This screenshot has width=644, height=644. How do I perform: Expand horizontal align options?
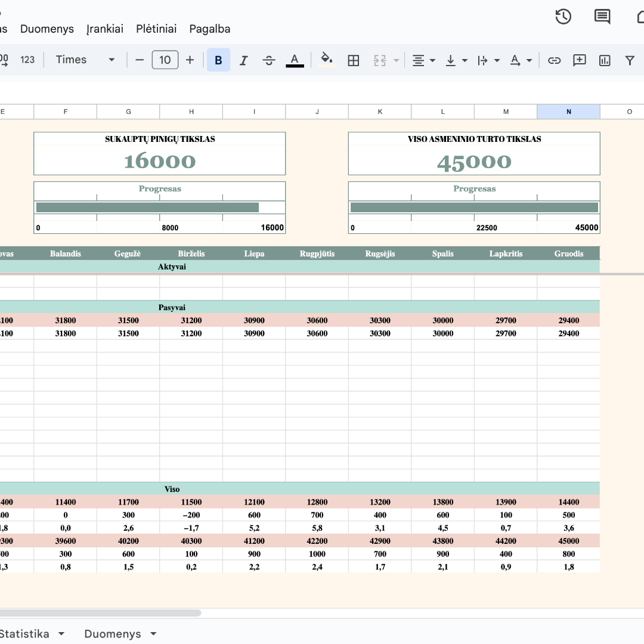[424, 60]
